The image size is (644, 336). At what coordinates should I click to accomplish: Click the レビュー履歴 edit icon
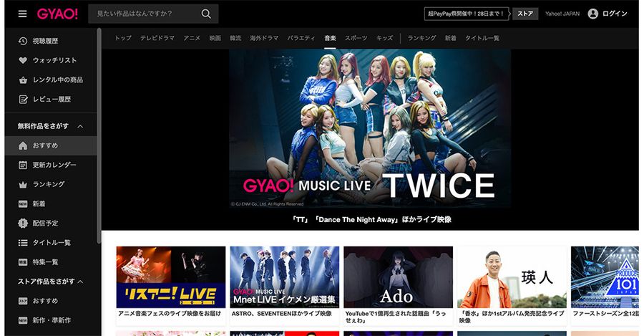click(x=23, y=99)
